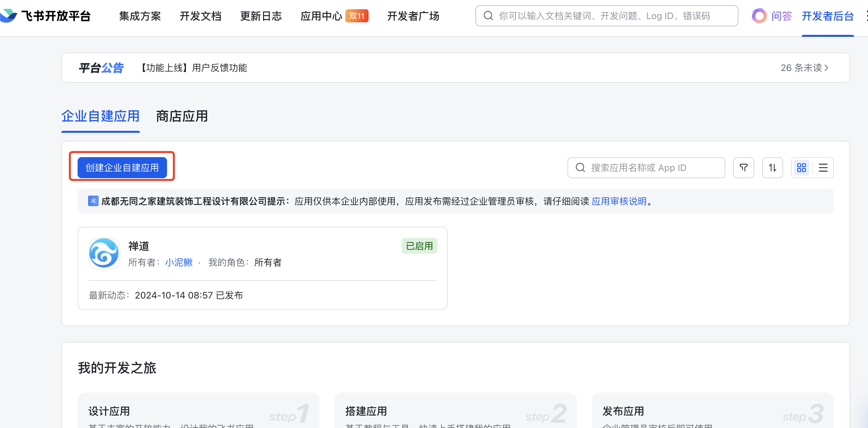Click owner link 小泥鳅
Image resolution: width=868 pixels, height=428 pixels.
point(179,262)
